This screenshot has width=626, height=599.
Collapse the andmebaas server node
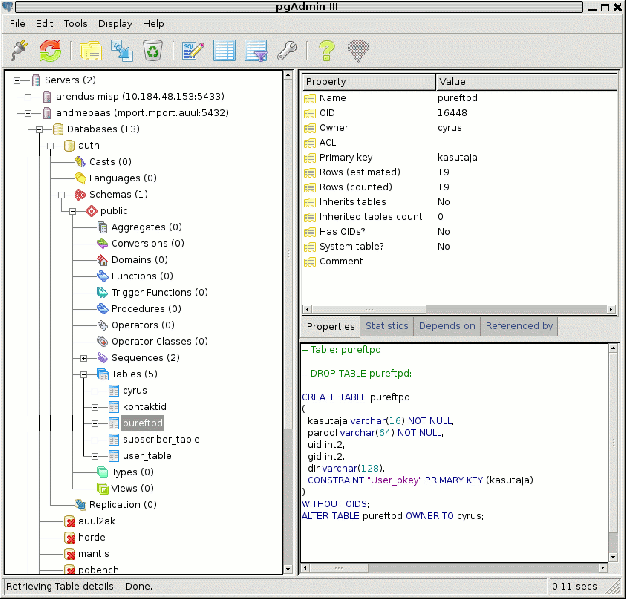(x=28, y=113)
